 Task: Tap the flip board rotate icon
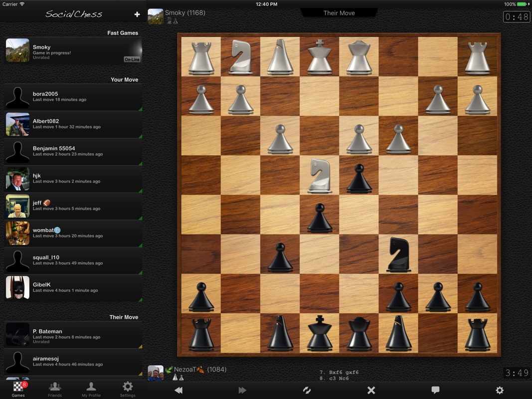(307, 391)
